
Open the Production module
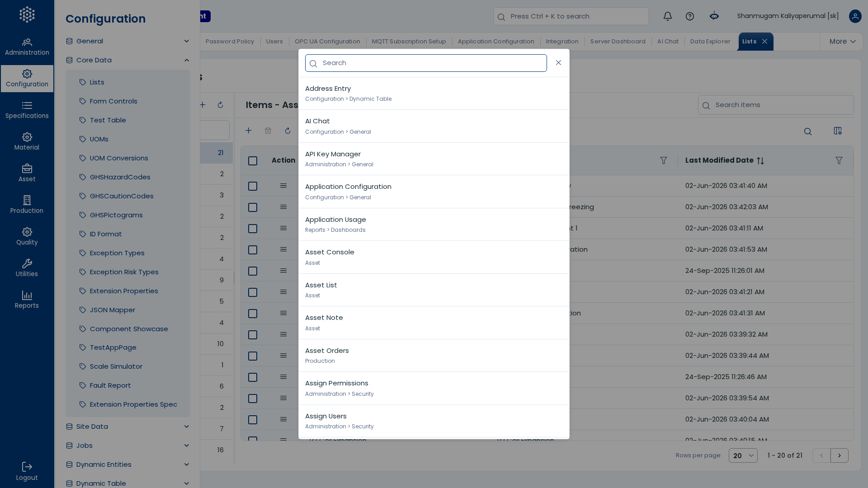click(27, 205)
